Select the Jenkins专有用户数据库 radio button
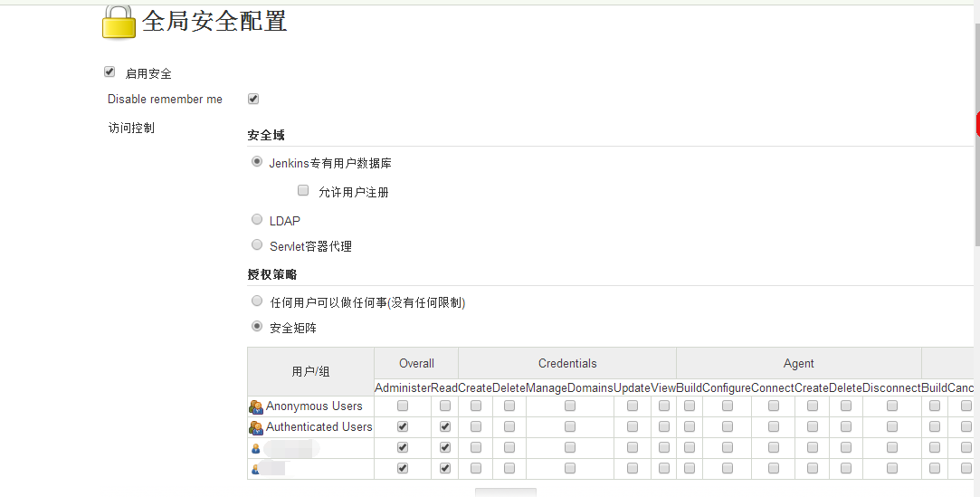This screenshot has width=980, height=497. [257, 161]
